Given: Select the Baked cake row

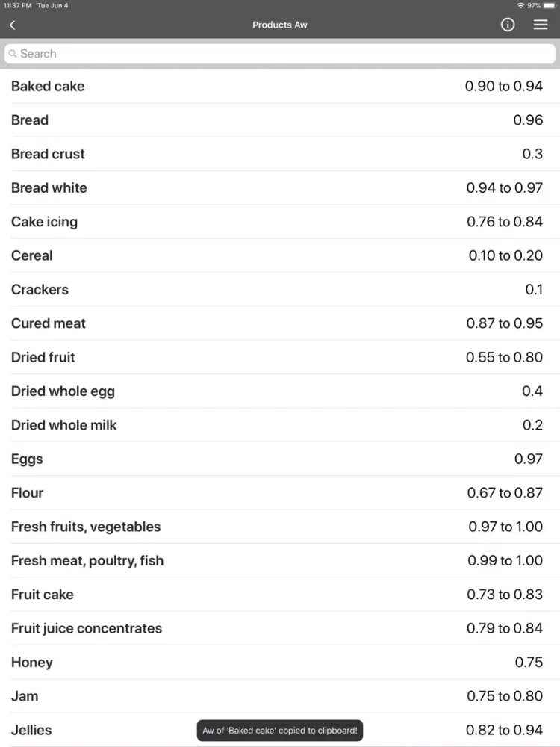Looking at the screenshot, I should coord(280,86).
